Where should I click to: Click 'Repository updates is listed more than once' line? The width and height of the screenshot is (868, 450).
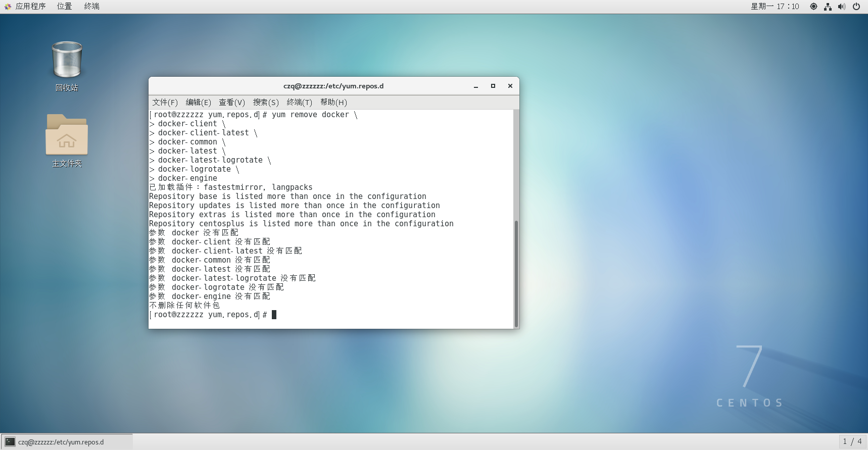coord(295,206)
